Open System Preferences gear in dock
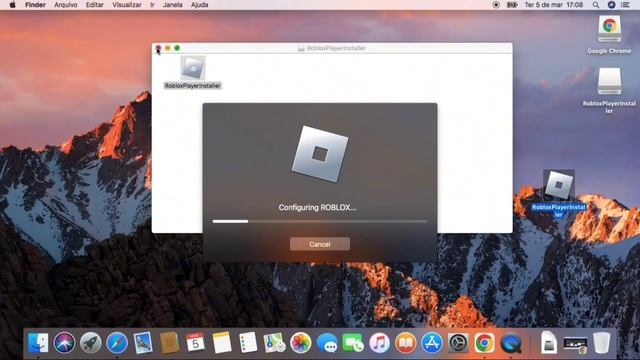Screen dimensions: 640x360 pos(458,342)
